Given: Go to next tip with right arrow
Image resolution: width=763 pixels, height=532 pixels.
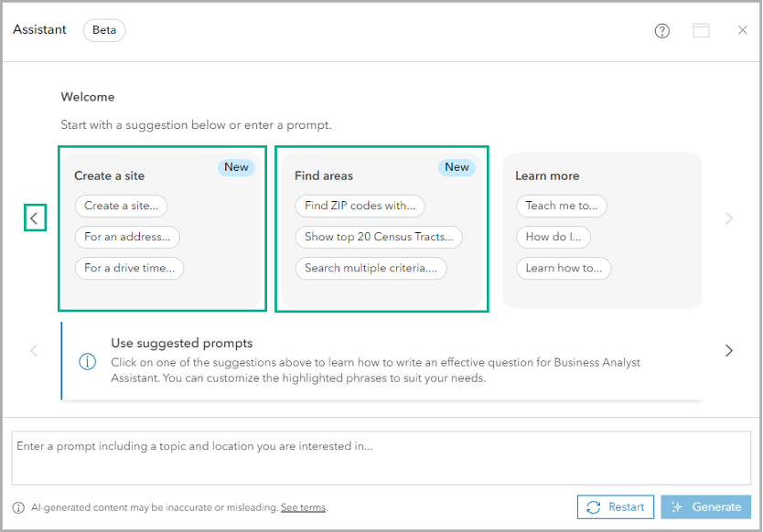Looking at the screenshot, I should pos(729,350).
